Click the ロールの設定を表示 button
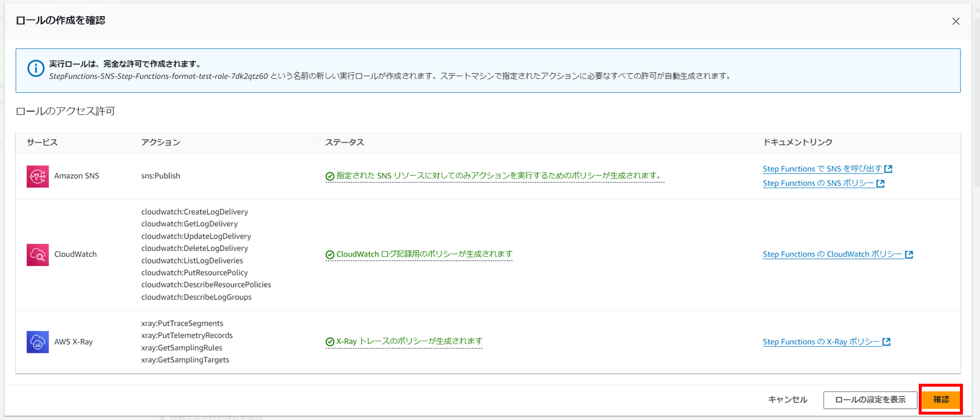Image resolution: width=980 pixels, height=420 pixels. (x=870, y=400)
